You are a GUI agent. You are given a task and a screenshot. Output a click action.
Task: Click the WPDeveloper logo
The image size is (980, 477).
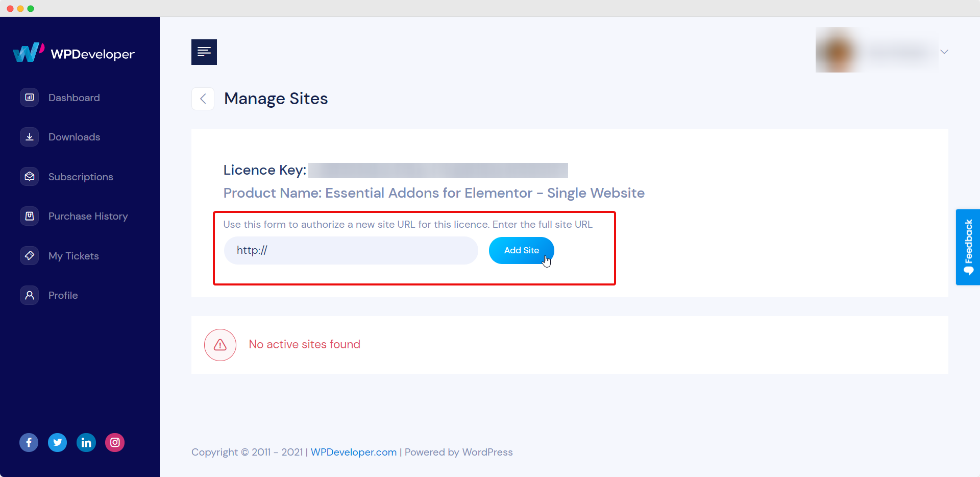click(x=74, y=53)
